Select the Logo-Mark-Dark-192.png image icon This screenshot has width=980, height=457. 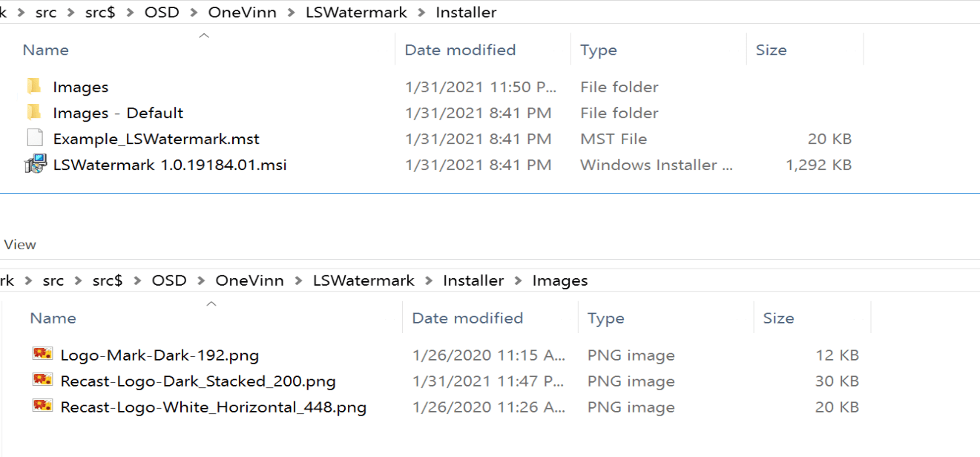pos(41,355)
